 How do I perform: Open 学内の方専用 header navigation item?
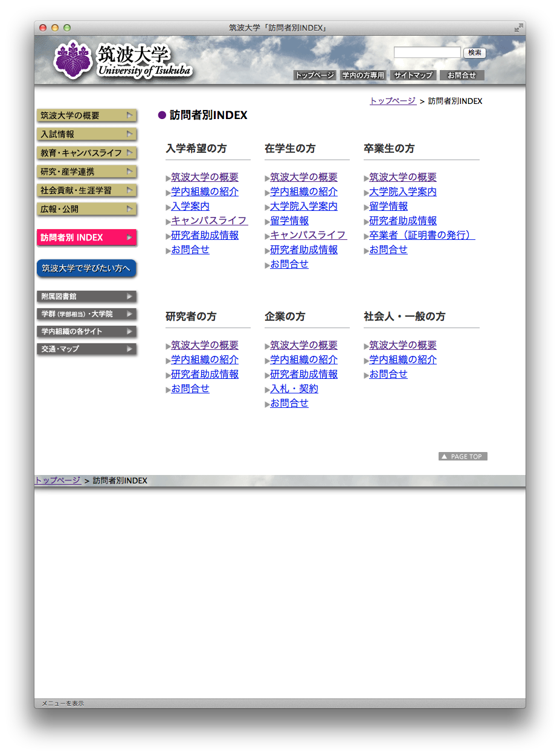pos(362,76)
